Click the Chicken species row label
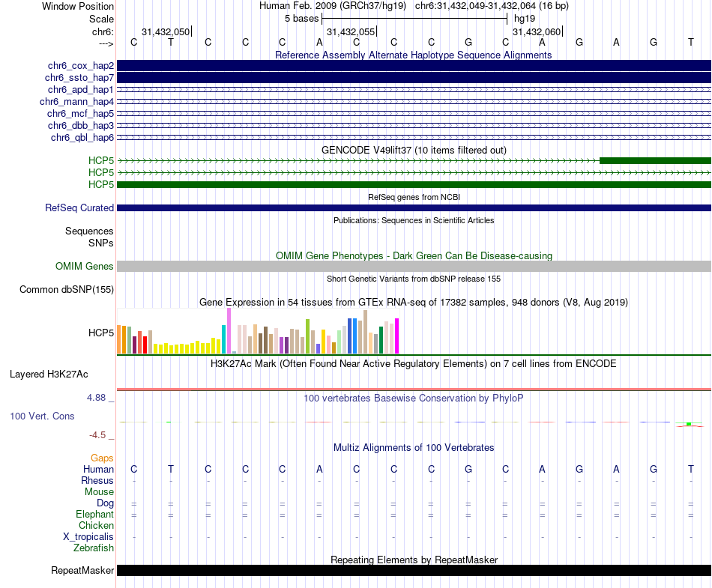 [x=96, y=525]
